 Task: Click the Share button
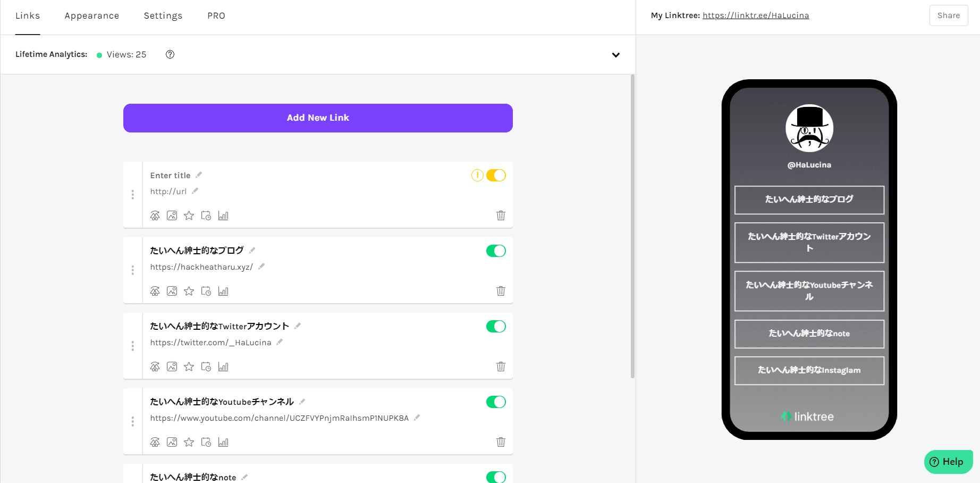click(x=949, y=15)
